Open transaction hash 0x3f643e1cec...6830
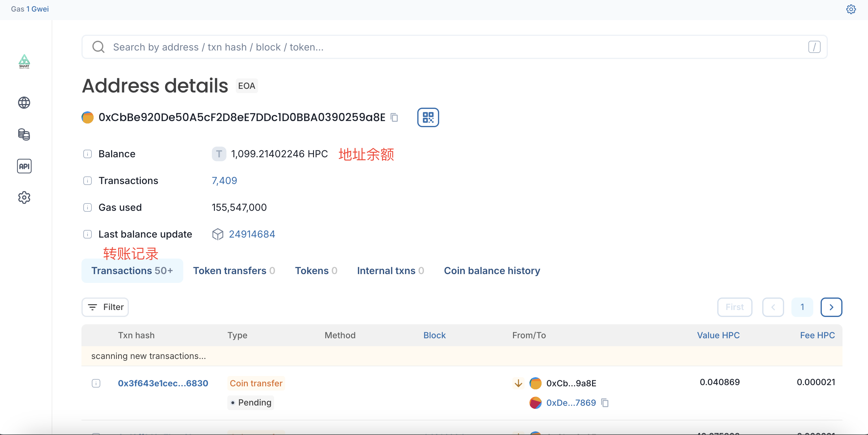This screenshot has width=868, height=435. click(x=163, y=383)
